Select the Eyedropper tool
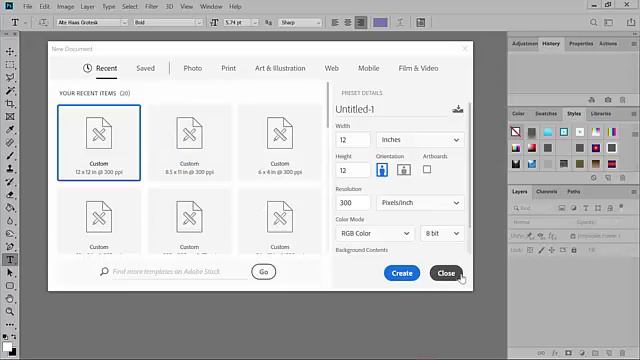The height and width of the screenshot is (360, 640). click(x=10, y=130)
